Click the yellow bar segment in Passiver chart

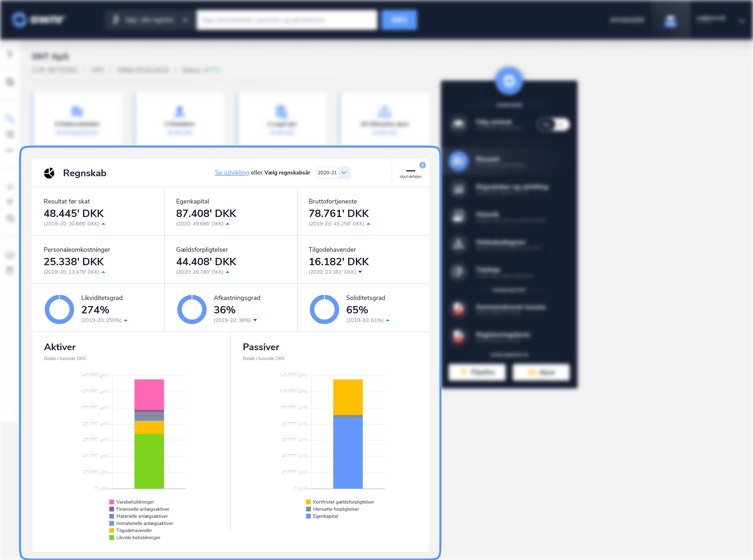tap(348, 397)
